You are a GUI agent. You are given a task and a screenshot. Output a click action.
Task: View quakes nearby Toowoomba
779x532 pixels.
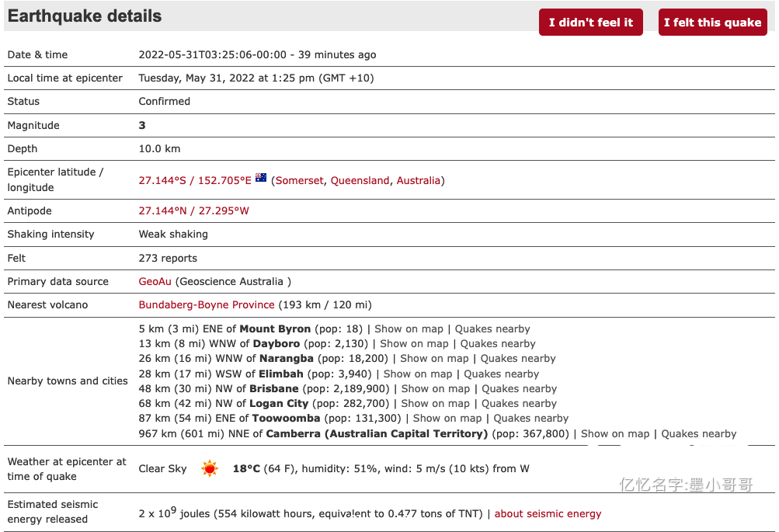pos(530,419)
